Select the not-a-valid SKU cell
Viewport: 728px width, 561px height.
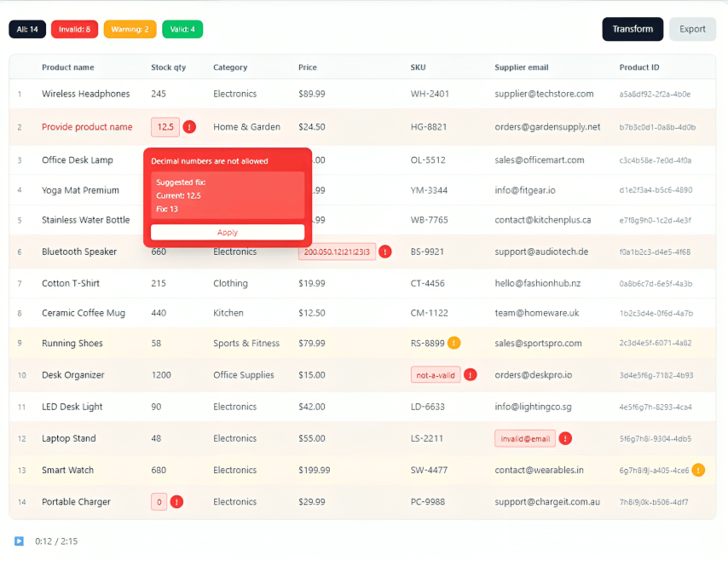tap(435, 375)
